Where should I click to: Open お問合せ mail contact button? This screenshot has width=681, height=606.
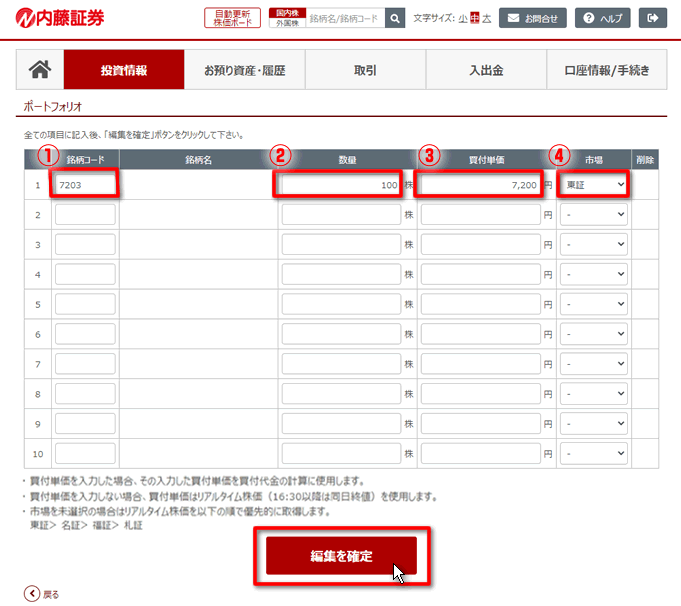click(533, 18)
